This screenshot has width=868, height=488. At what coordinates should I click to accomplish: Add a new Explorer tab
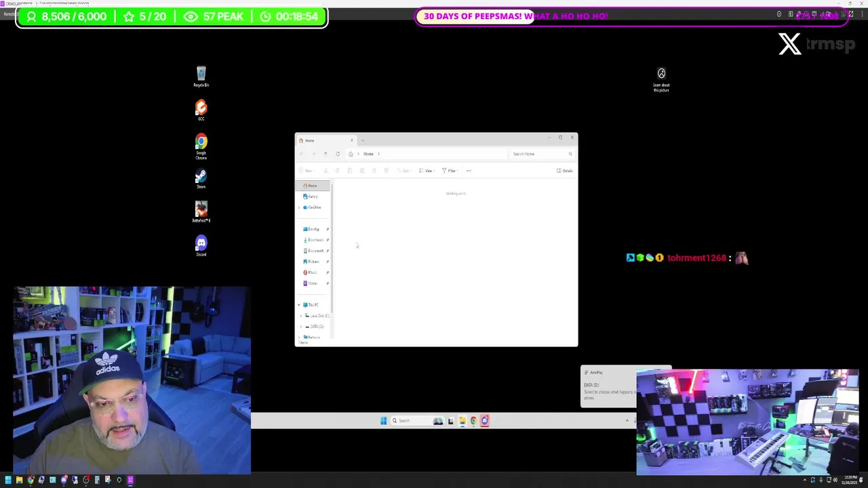click(363, 140)
